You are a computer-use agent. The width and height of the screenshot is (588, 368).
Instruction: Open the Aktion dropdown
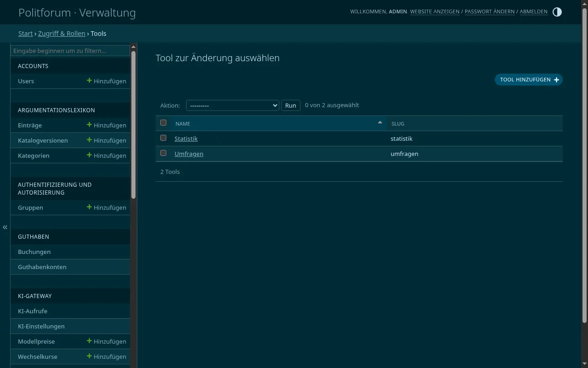232,105
